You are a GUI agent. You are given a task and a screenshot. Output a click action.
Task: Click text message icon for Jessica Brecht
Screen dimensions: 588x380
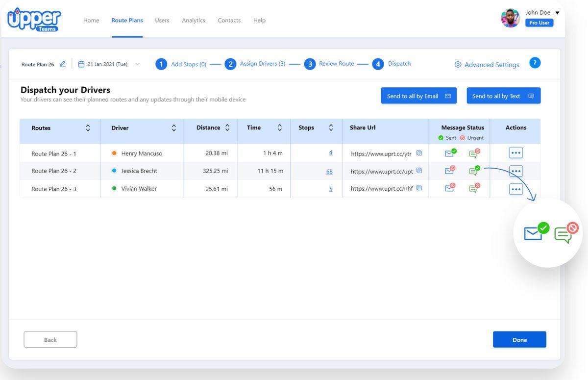[x=473, y=171]
